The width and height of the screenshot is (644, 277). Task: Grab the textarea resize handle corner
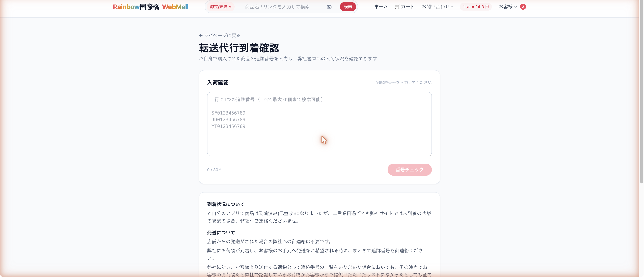(430, 154)
